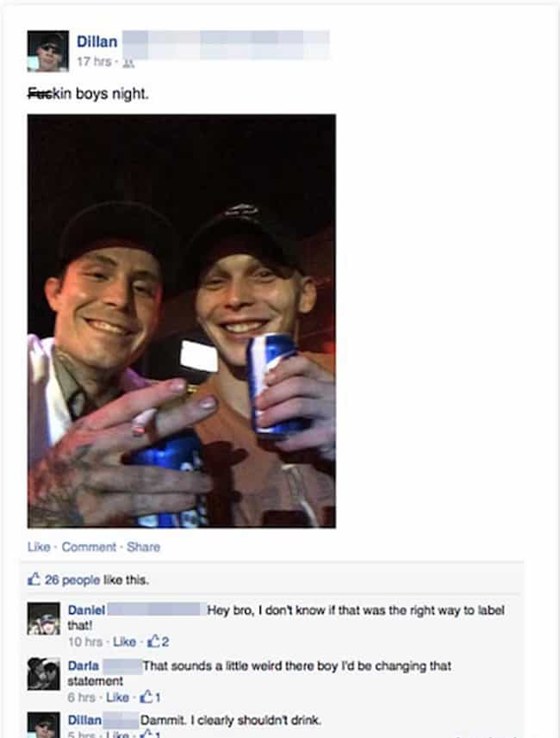Like the post below the photo

(x=39, y=547)
